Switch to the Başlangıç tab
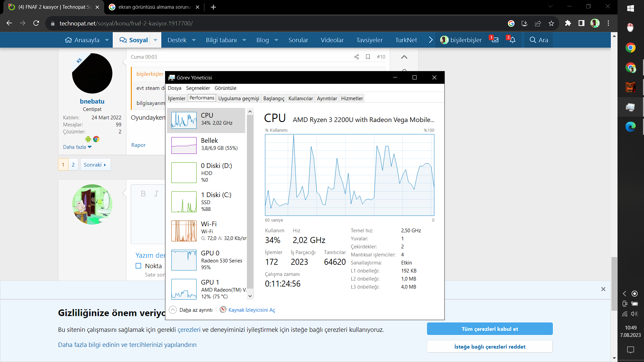The image size is (644, 362). (273, 99)
